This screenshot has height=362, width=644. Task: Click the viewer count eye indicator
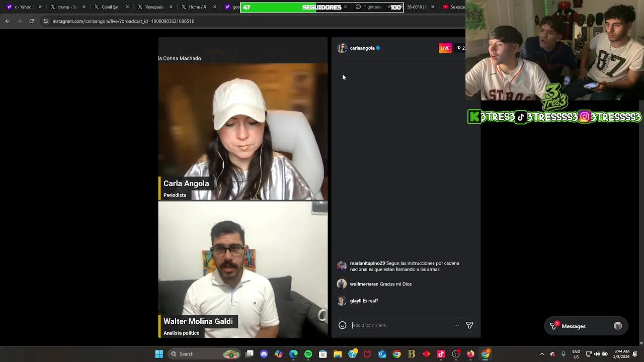[460, 48]
